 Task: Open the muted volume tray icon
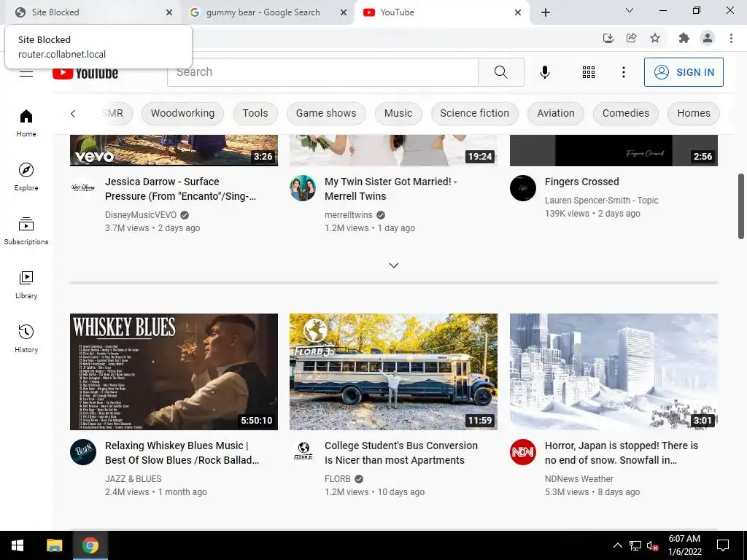652,545
